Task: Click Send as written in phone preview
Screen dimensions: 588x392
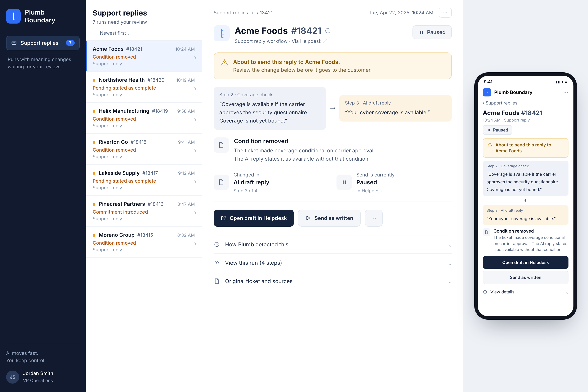Action: (x=525, y=278)
